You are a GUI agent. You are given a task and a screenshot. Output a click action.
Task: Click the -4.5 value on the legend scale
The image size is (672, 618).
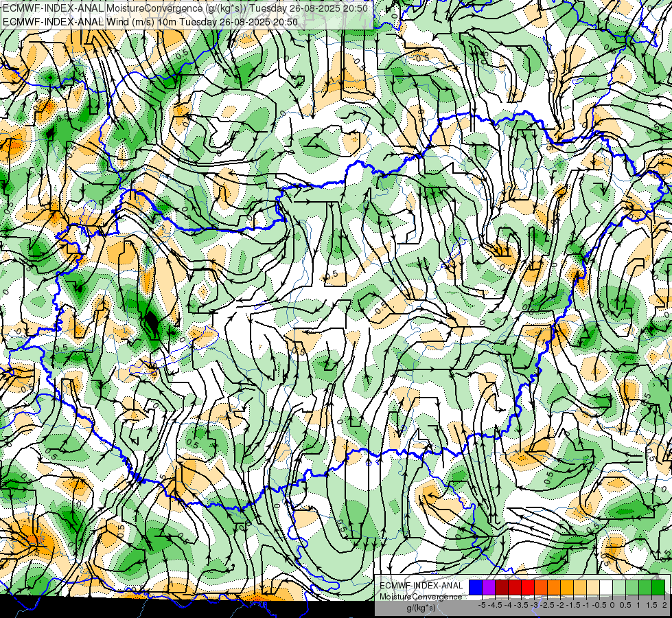[x=495, y=605]
